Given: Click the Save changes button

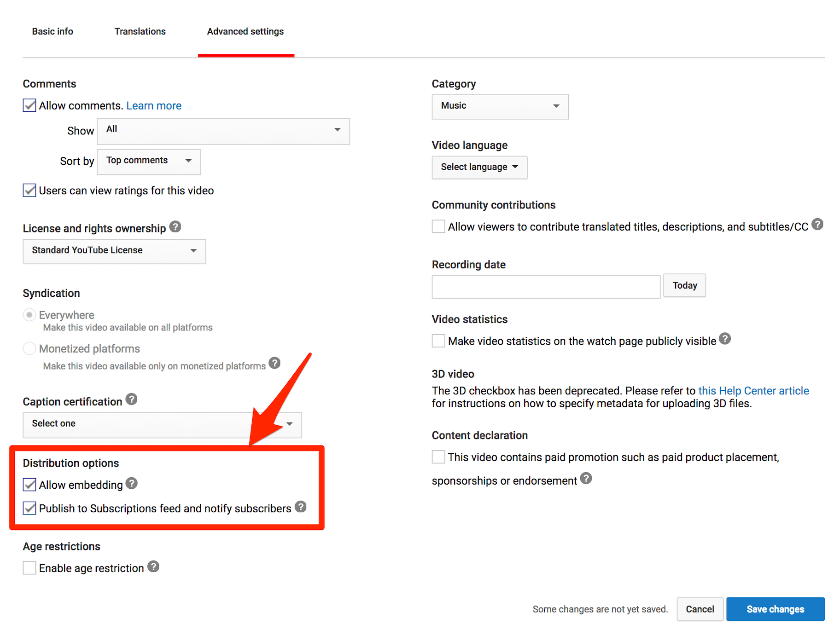Looking at the screenshot, I should coord(775,608).
